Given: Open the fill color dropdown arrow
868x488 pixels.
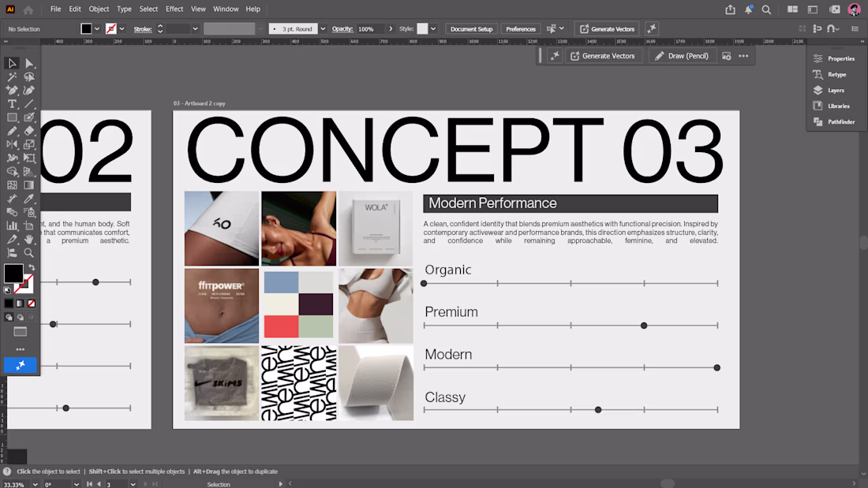Looking at the screenshot, I should tap(97, 28).
